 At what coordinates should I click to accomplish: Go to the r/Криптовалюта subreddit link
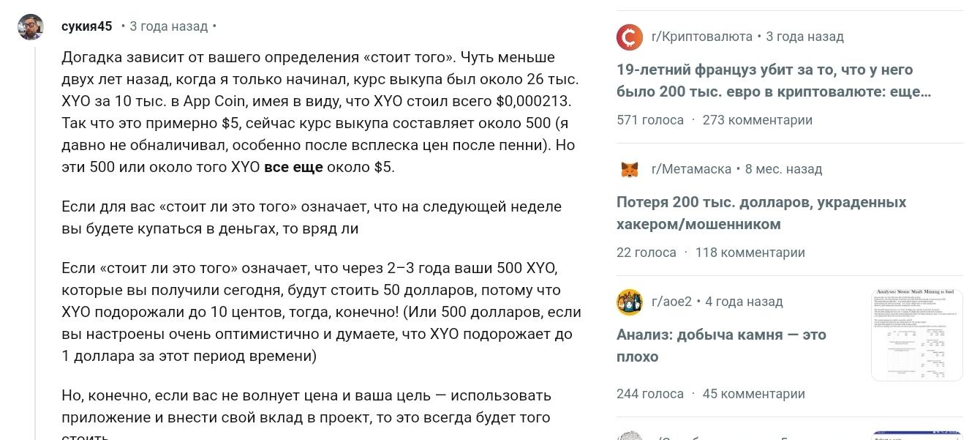click(x=702, y=37)
